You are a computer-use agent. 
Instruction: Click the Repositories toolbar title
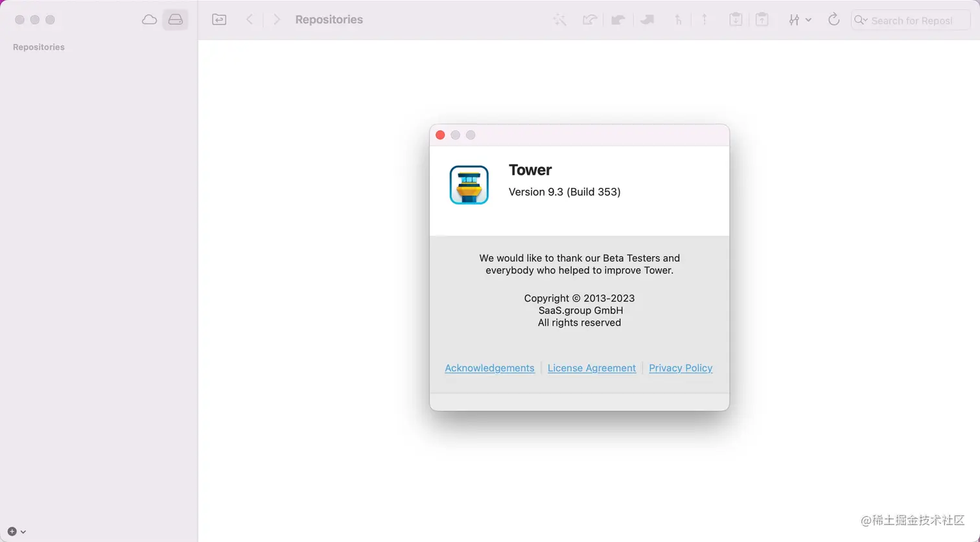pyautogui.click(x=329, y=19)
